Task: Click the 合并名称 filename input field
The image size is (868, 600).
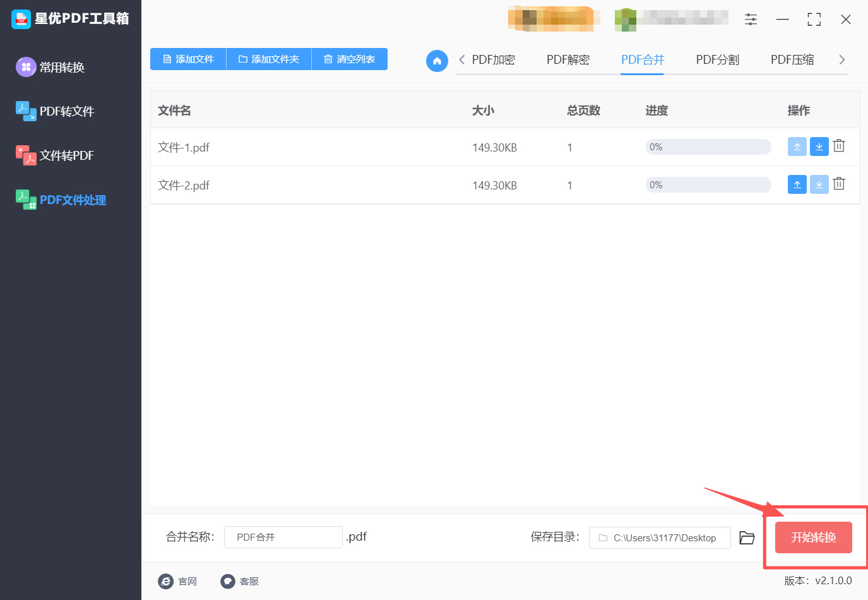Action: click(283, 537)
